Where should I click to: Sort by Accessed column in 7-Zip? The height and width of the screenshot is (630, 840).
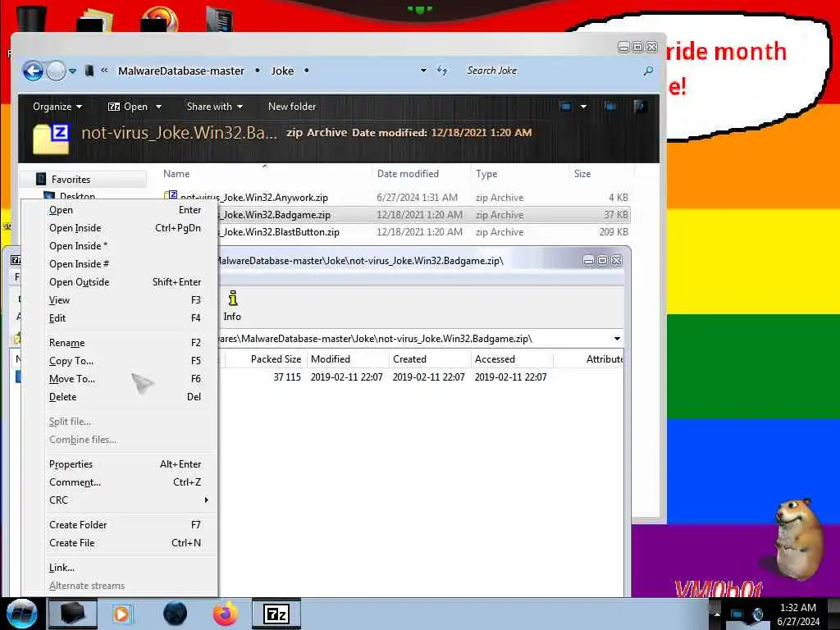click(x=495, y=359)
